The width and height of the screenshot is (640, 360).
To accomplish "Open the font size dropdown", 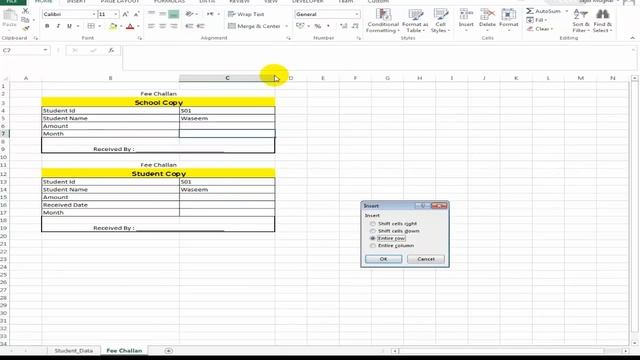I will (116, 14).
